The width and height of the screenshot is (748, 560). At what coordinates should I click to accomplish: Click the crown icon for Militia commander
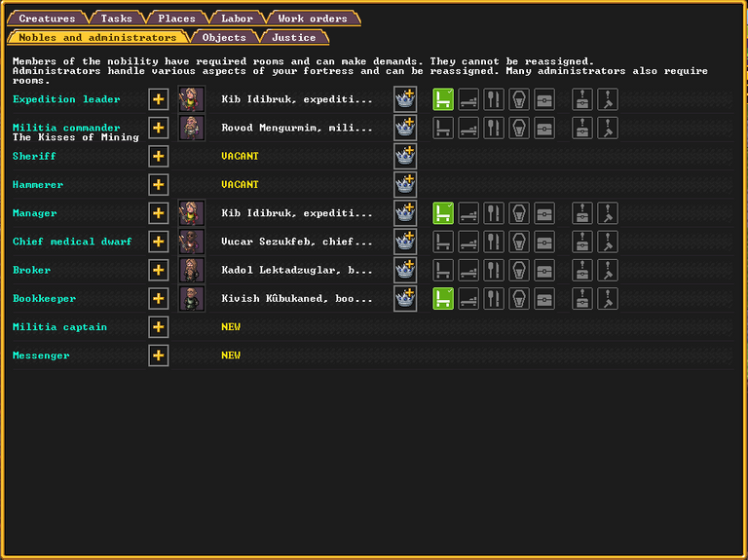[x=405, y=128]
